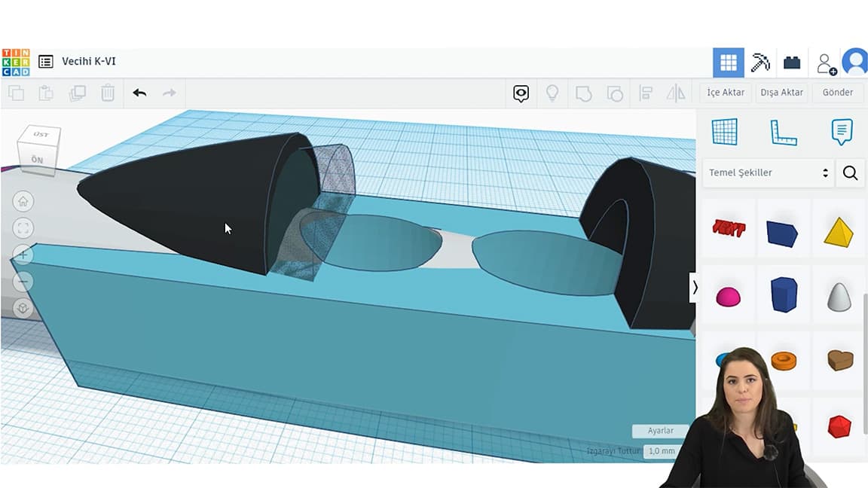Click the undo arrow
Image resolution: width=868 pixels, height=488 pixels.
[x=139, y=93]
